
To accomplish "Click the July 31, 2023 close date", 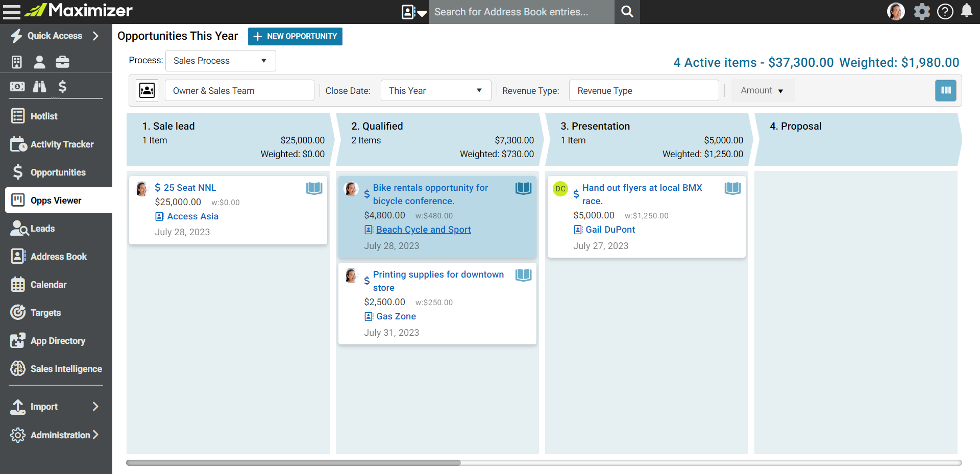I will pos(391,333).
